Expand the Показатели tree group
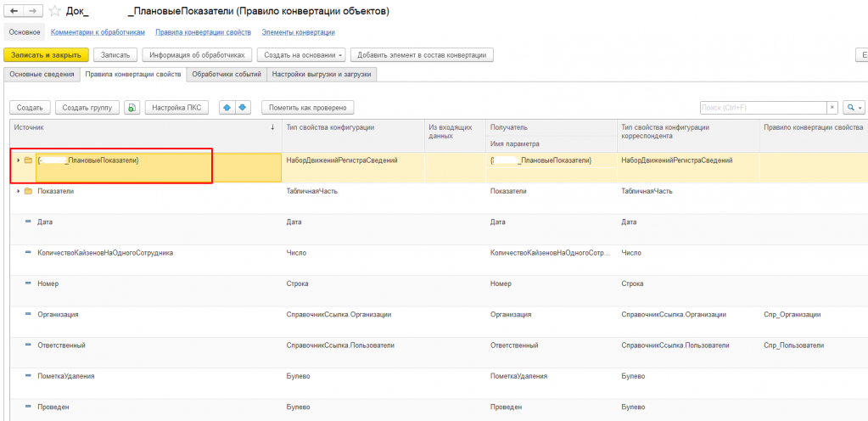Image resolution: width=868 pixels, height=421 pixels. pyautogui.click(x=18, y=191)
